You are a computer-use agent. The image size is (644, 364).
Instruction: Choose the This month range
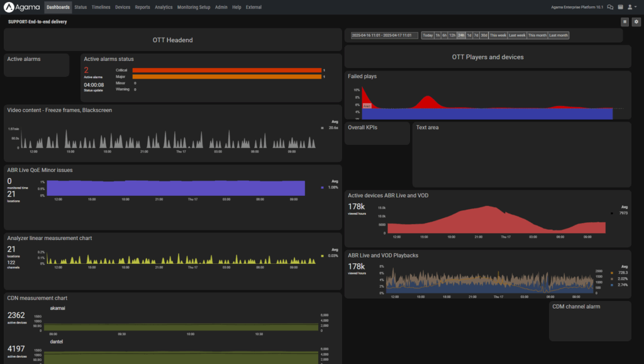[537, 35]
